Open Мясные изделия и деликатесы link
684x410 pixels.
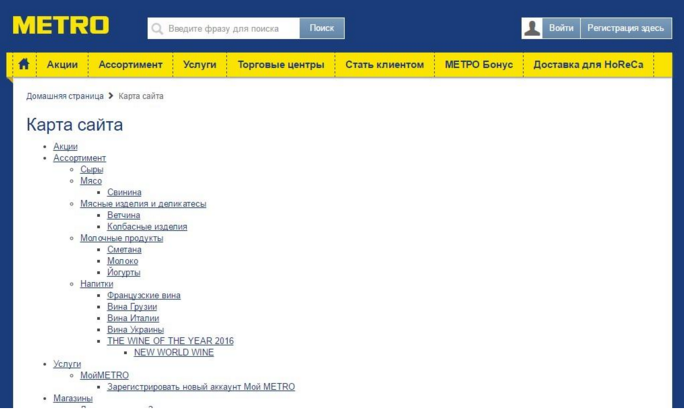[143, 204]
